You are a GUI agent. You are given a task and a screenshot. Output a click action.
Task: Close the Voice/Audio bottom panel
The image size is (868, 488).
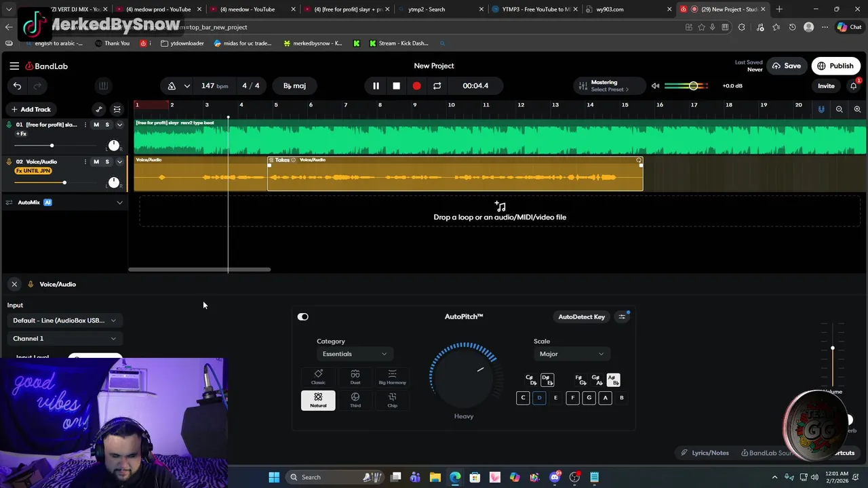pyautogui.click(x=14, y=284)
